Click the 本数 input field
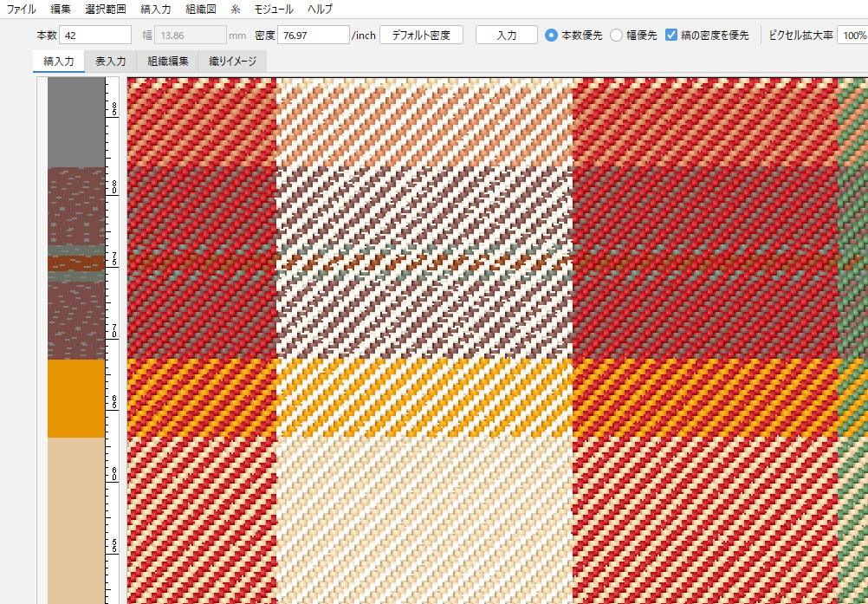Image resolution: width=868 pixels, height=604 pixels. 95,36
